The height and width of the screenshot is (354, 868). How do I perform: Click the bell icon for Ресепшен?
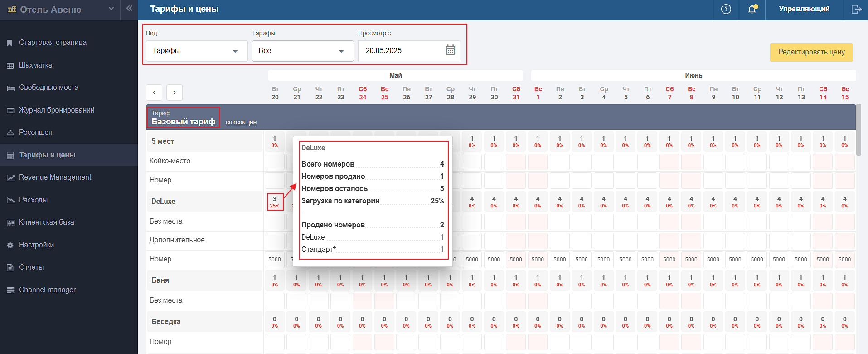tap(10, 133)
